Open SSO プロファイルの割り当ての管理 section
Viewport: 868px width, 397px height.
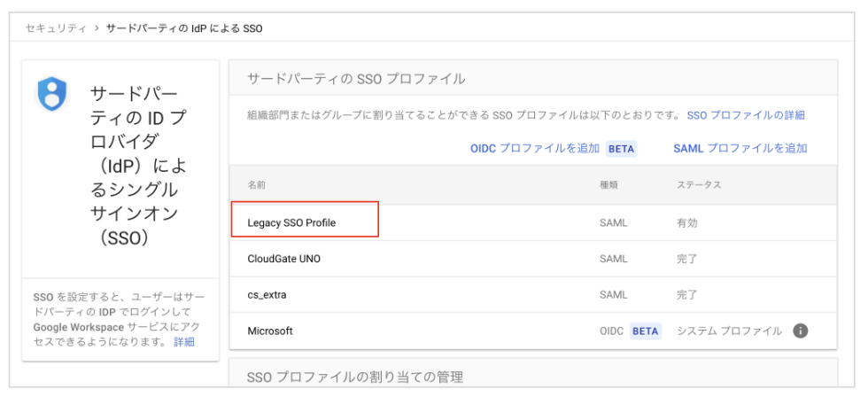click(354, 378)
